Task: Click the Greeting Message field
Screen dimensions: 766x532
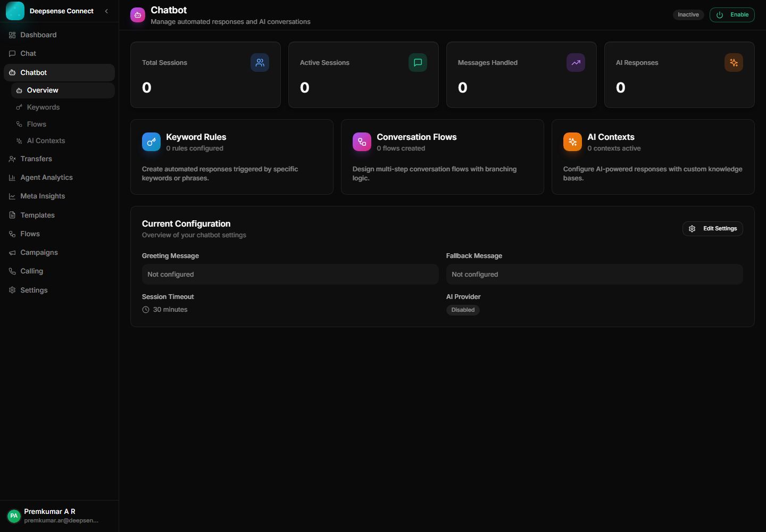Action: click(290, 275)
